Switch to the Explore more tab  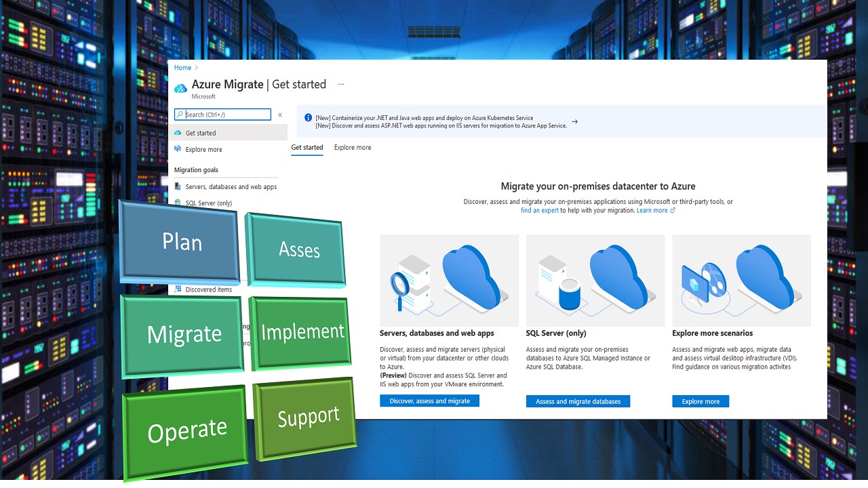353,147
